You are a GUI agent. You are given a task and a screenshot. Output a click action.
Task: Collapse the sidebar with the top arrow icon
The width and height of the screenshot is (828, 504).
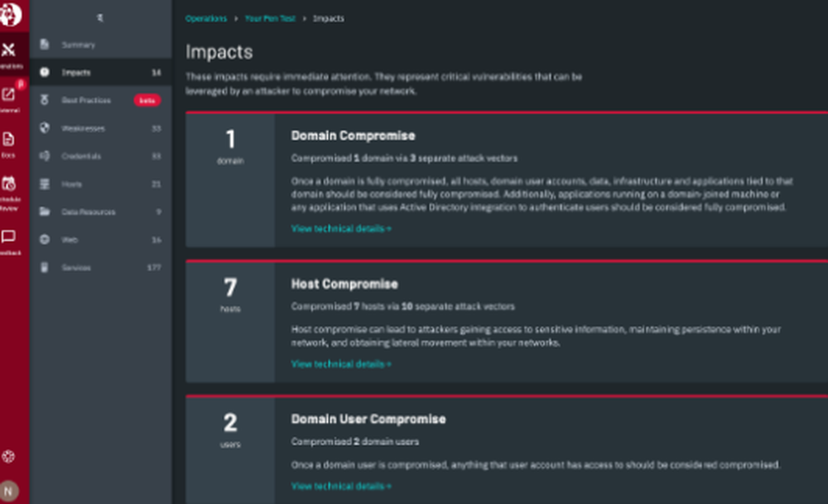coord(100,17)
